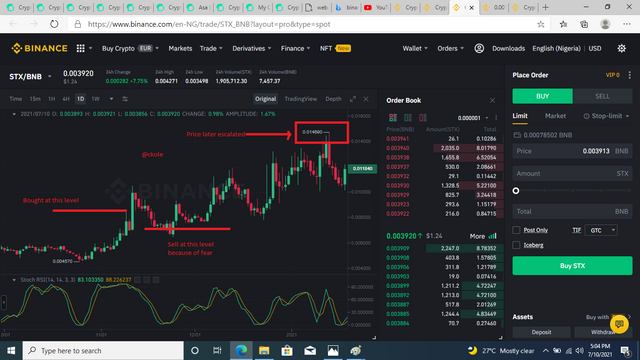This screenshot has height=360, width=640.
Task: Open the chat support bubble
Action: pos(619,324)
